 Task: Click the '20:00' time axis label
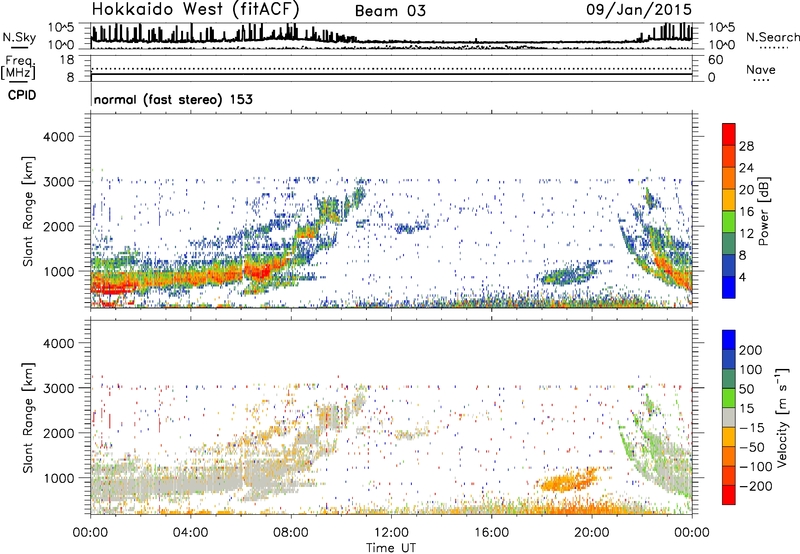pos(592,533)
